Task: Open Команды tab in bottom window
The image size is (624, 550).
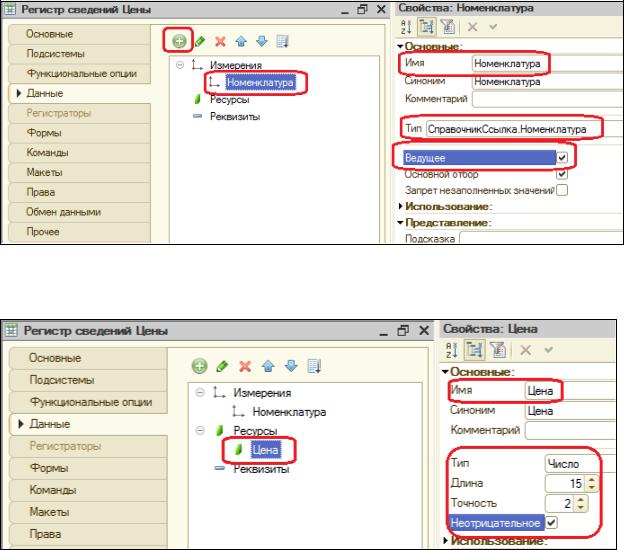Action: point(88,490)
